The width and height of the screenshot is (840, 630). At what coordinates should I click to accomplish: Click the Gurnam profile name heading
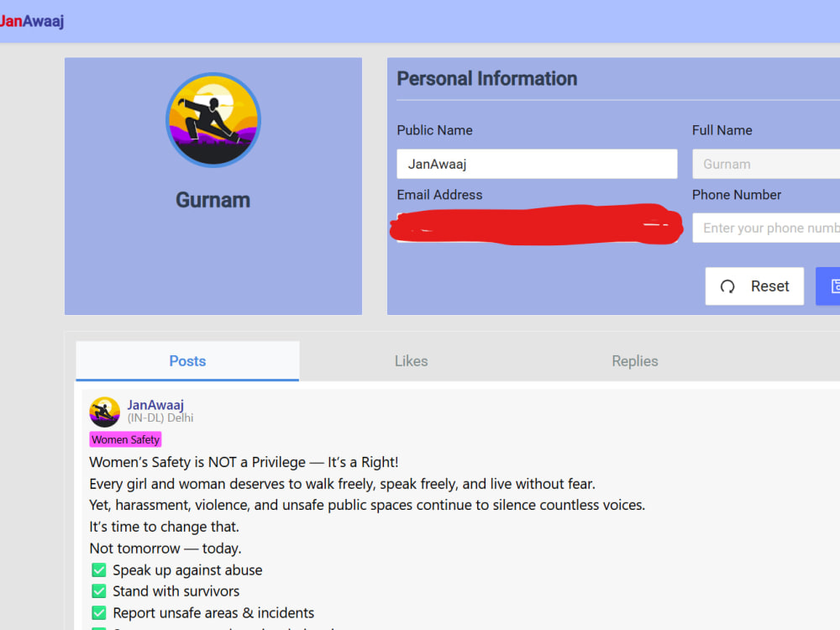pos(213,200)
